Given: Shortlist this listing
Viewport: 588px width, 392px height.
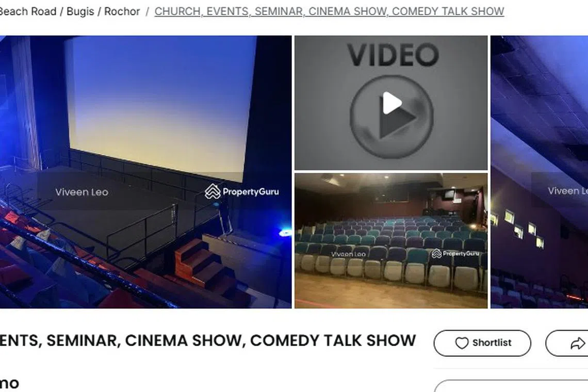Looking at the screenshot, I should (482, 343).
